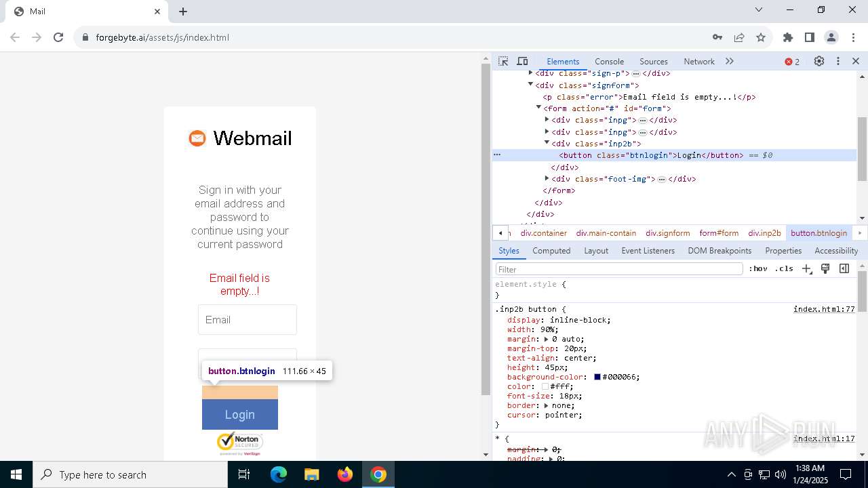The image size is (868, 488).
Task: Open the Event Listeners tab
Action: [x=648, y=251]
